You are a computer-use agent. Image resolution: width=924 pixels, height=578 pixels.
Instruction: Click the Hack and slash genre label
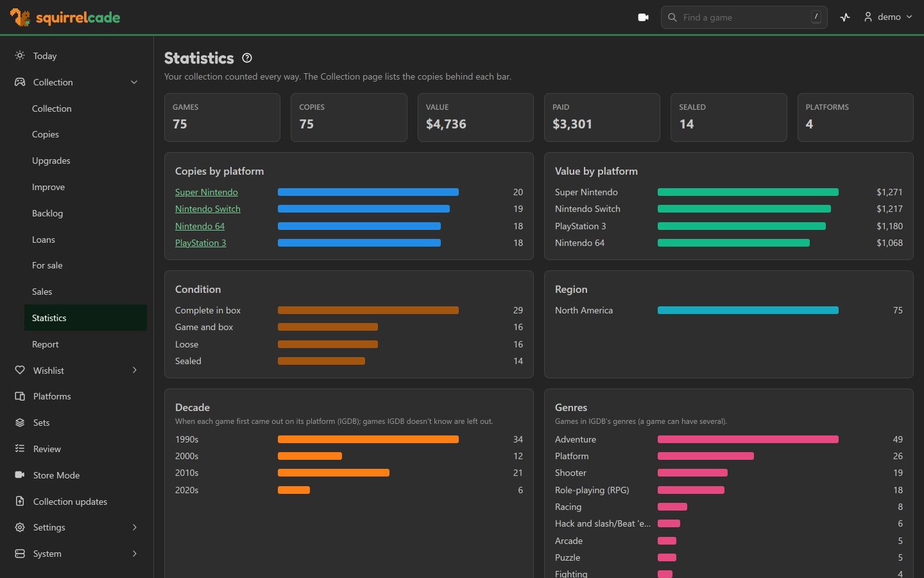coord(603,523)
